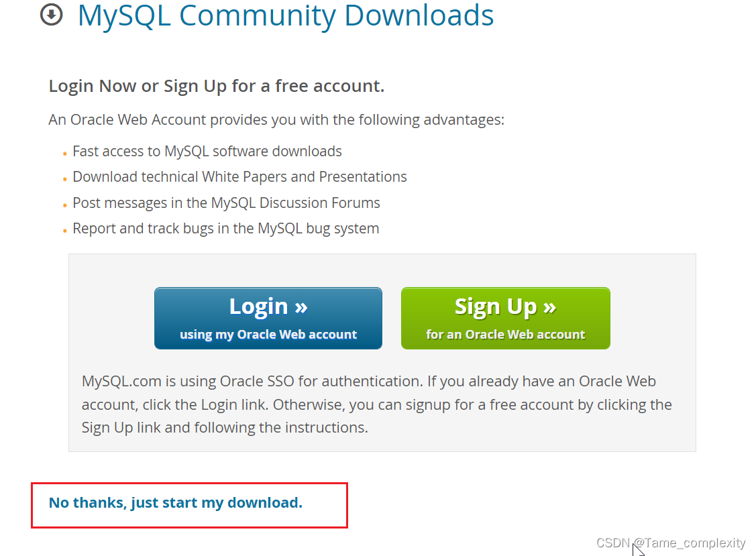
Task: Click "No thanks, just start my download"
Action: pos(176,502)
